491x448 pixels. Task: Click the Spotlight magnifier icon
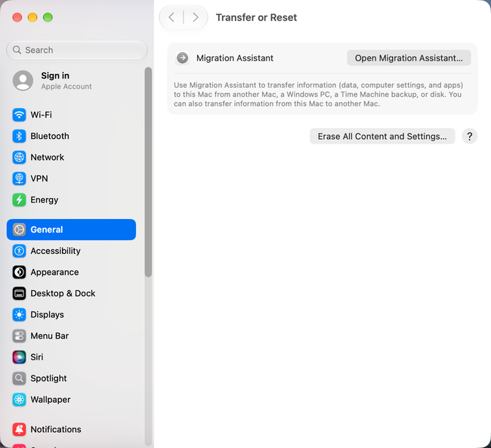(x=19, y=378)
